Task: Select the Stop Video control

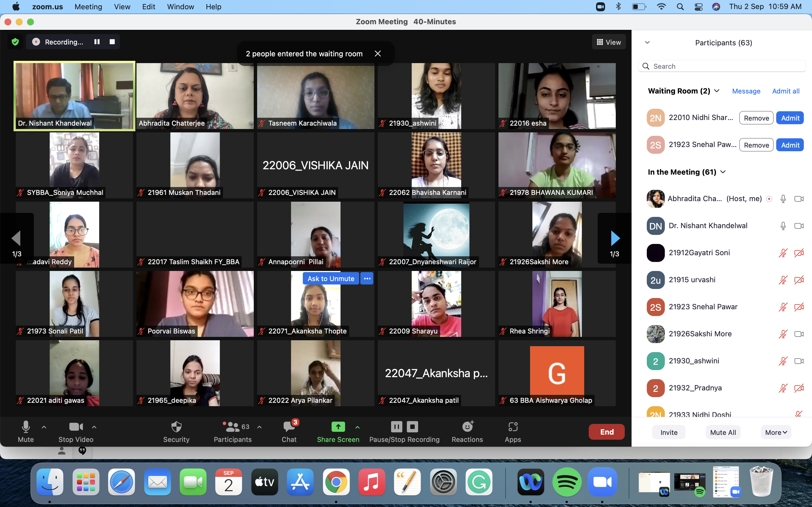Action: [76, 432]
